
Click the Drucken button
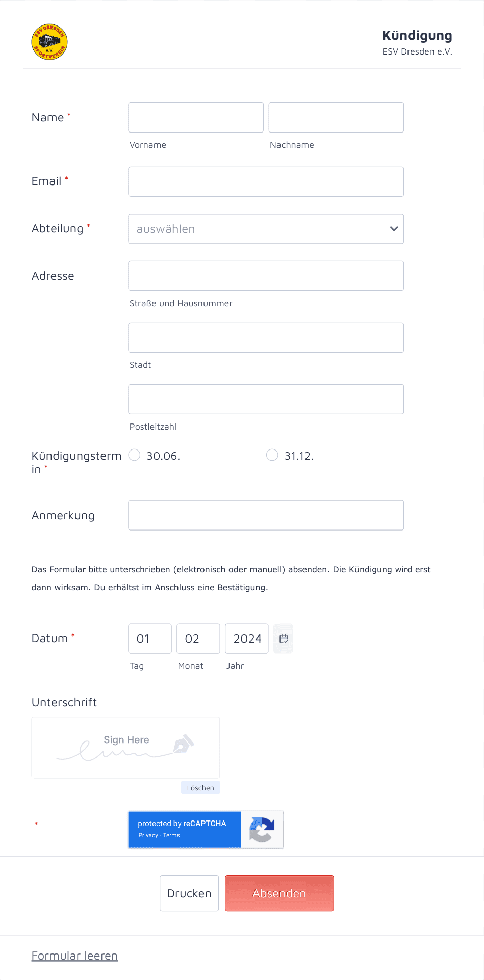click(x=189, y=893)
